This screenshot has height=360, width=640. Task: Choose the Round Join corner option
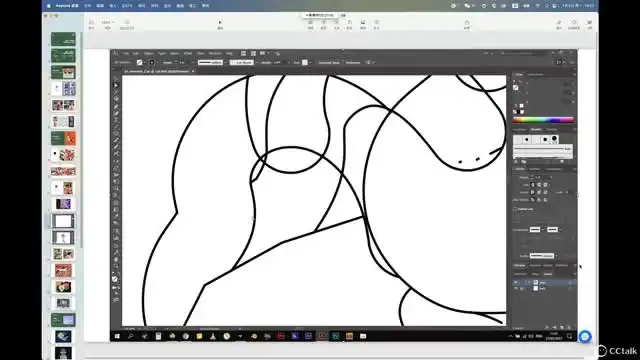click(x=539, y=192)
